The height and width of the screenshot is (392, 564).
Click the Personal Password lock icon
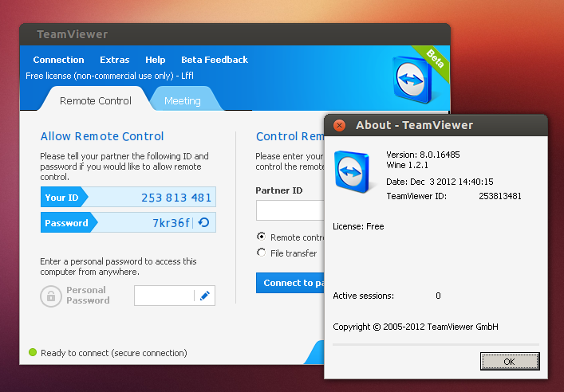click(51, 296)
